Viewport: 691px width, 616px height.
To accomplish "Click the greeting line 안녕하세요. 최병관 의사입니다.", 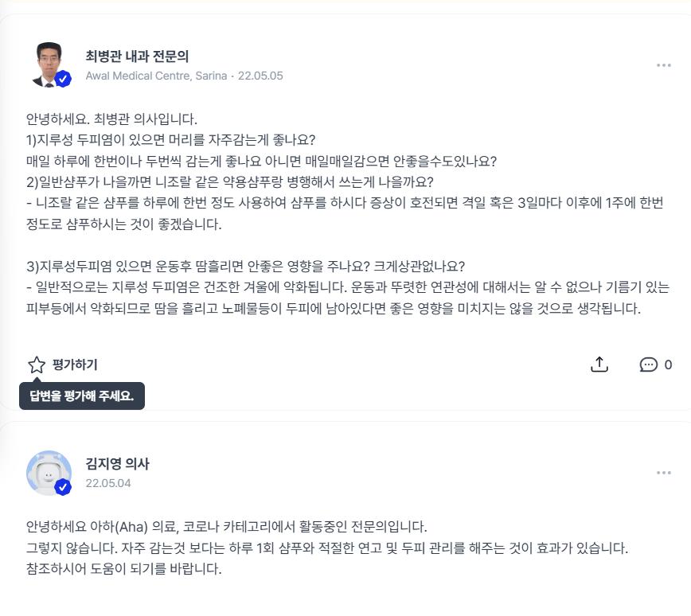I will click(x=111, y=119).
